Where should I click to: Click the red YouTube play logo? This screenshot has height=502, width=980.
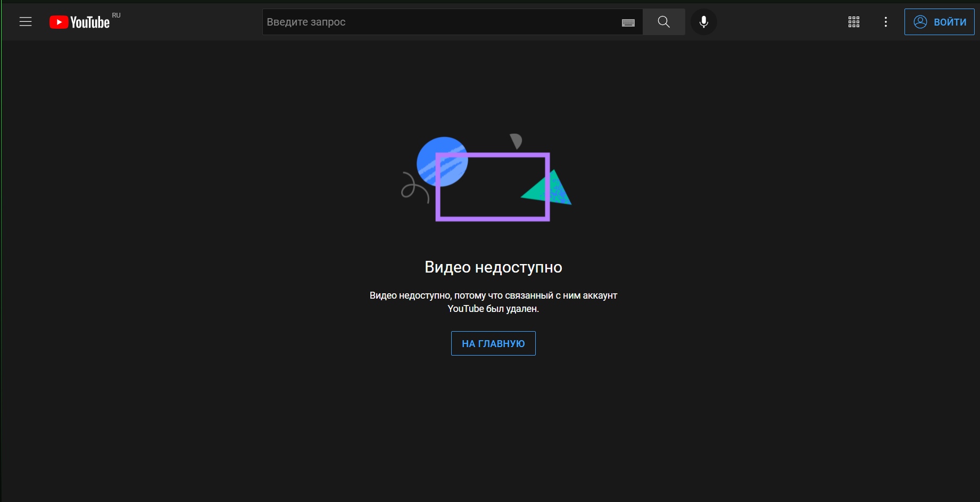(59, 22)
